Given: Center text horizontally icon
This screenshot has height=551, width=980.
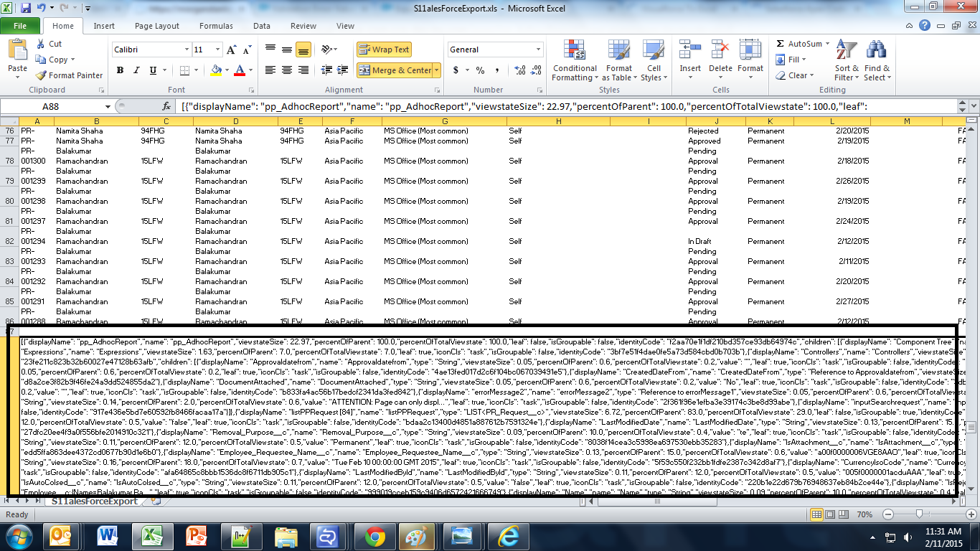Looking at the screenshot, I should coord(287,70).
